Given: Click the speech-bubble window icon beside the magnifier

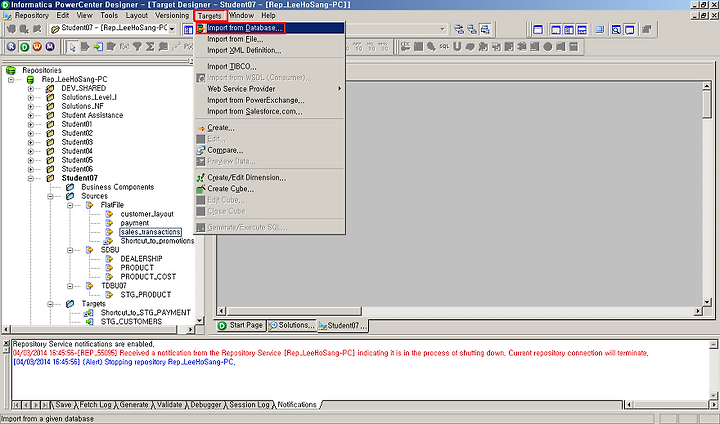Looking at the screenshot, I should [630, 30].
